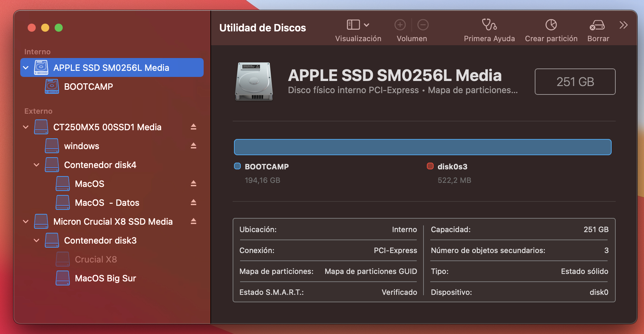644x334 pixels.
Task: Click the 522,2 MB disk0s3 size
Action: coord(454,180)
